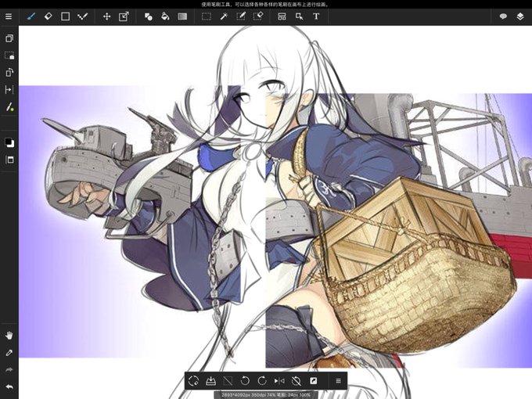Select the Brush tool
This screenshot has width=532, height=399.
(x=31, y=16)
